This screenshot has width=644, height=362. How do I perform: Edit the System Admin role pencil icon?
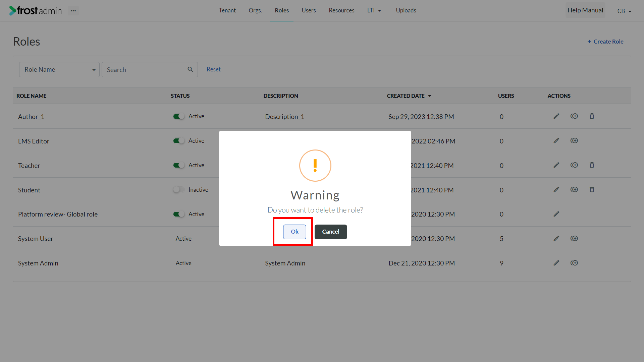click(x=556, y=263)
